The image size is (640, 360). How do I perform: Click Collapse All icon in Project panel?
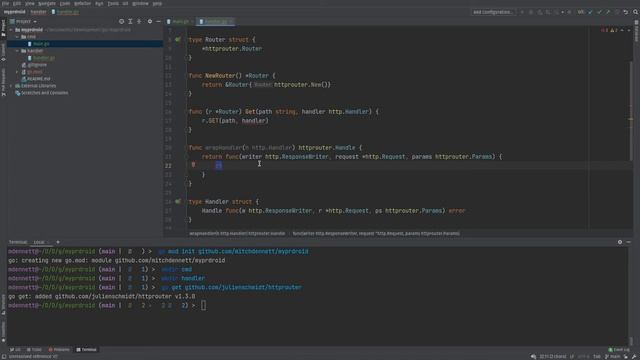pyautogui.click(x=139, y=21)
